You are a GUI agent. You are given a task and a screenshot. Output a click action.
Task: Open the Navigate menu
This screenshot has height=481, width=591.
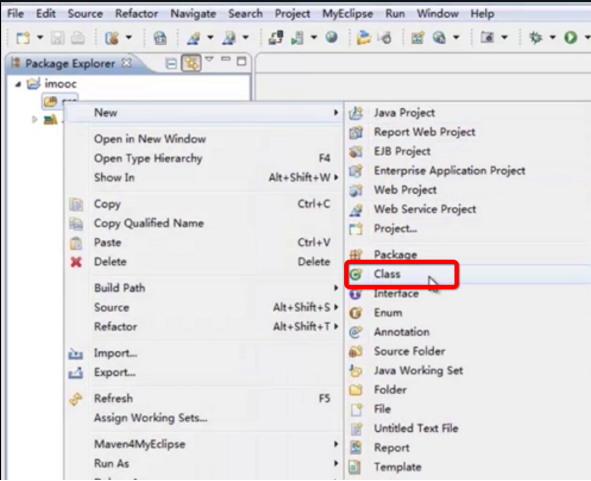[x=193, y=14]
